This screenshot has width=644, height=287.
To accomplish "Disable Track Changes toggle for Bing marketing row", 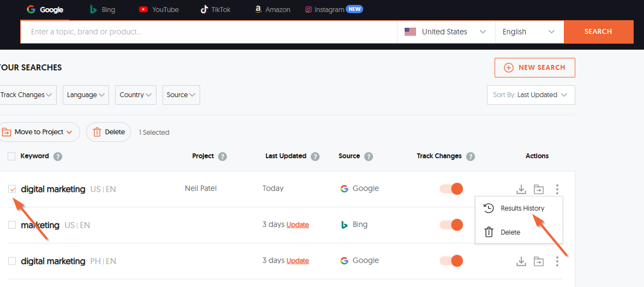I will pos(451,225).
